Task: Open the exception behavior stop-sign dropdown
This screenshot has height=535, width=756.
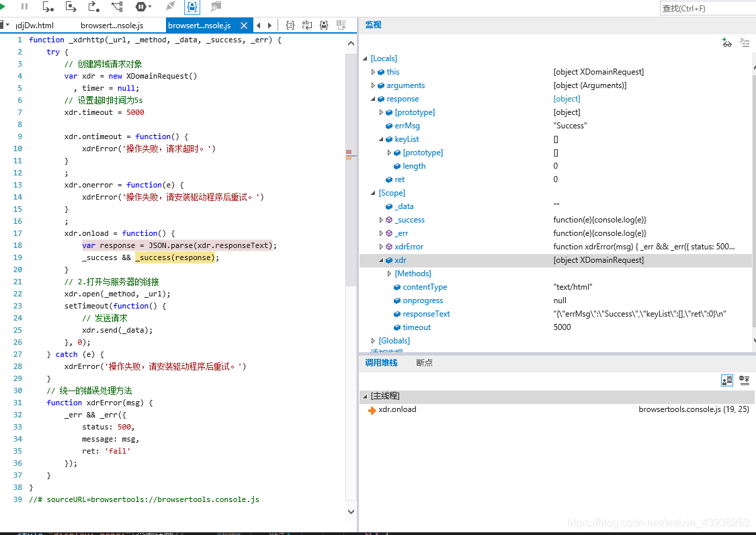Action: 143,7
